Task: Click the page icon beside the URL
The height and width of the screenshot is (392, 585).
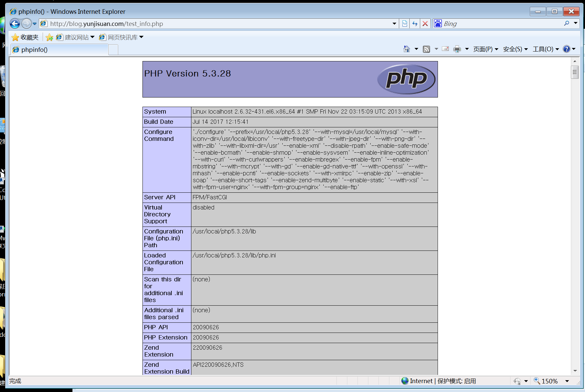Action: 44,24
